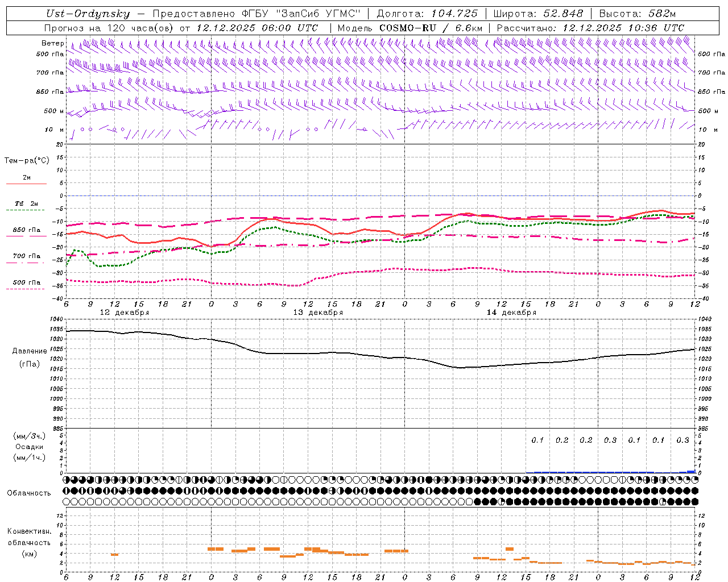Image resolution: width=728 pixels, height=582 pixels.
Task: Click the '12 декабря' date label
Action: (125, 313)
